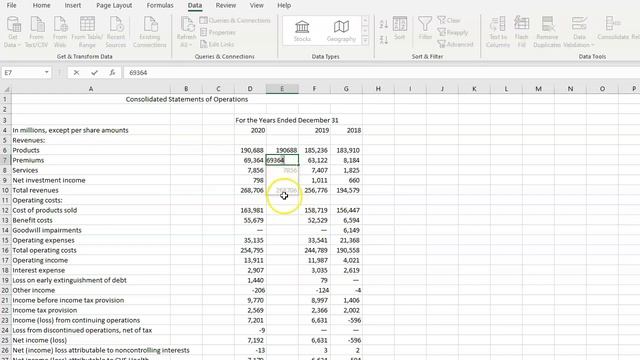
Task: Open Advanced filter options
Action: coord(455,44)
